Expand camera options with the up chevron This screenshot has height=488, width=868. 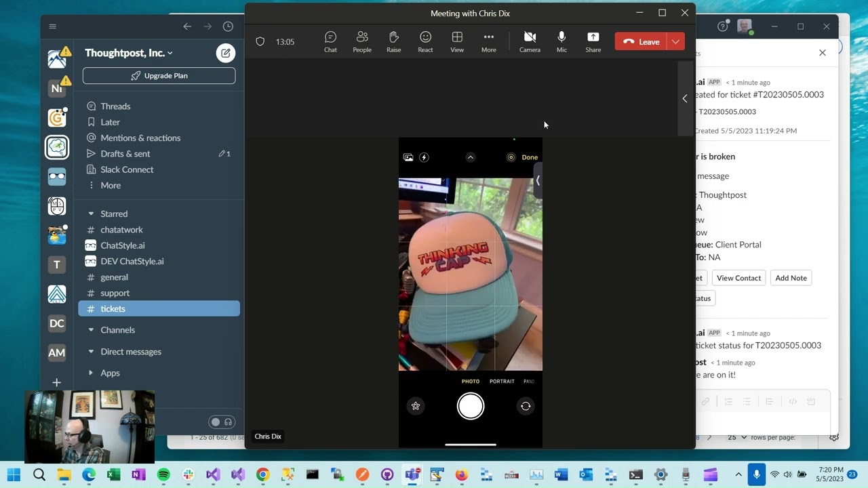[471, 157]
